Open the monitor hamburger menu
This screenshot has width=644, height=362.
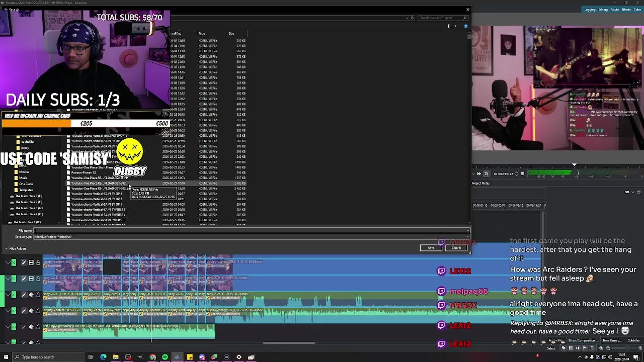pyautogui.click(x=522, y=174)
